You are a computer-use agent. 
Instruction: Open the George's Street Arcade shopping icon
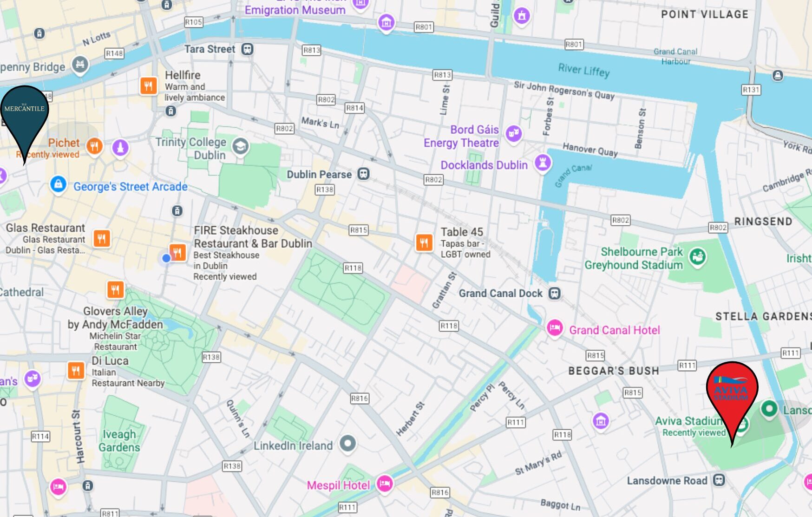(x=58, y=184)
